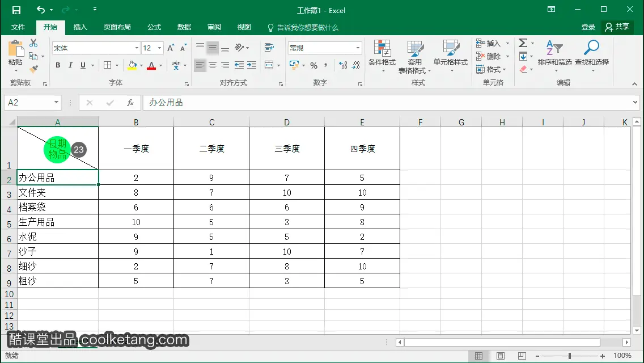644x363 pixels.
Task: Open the 排序和筛选 sort and filter menu
Action: [554, 57]
